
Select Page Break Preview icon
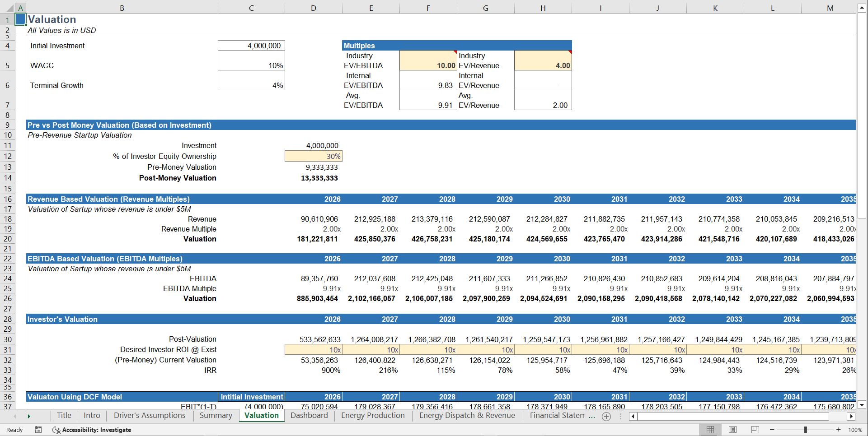[x=754, y=430]
